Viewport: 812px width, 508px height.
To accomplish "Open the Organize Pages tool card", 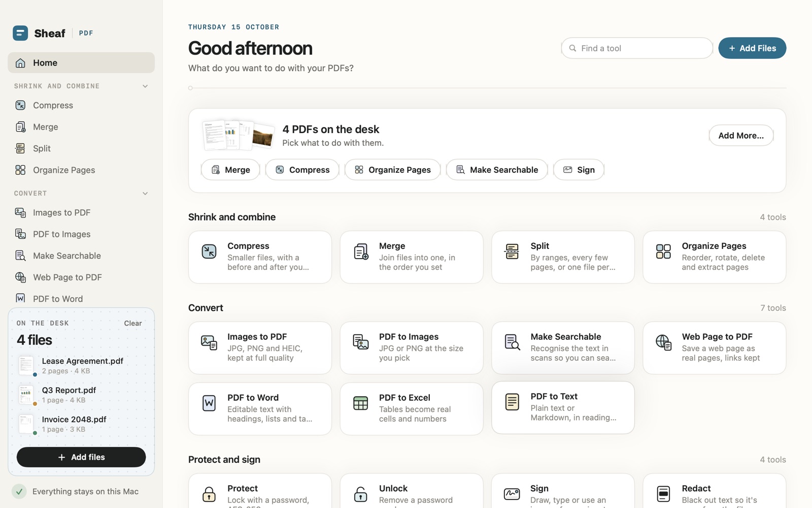I will pos(715,257).
